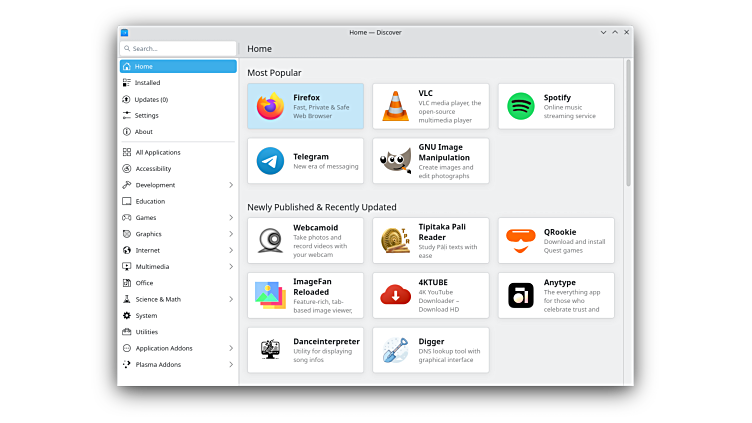This screenshot has height=423, width=752.
Task: Expand the Multimedia category chevron
Action: [231, 267]
